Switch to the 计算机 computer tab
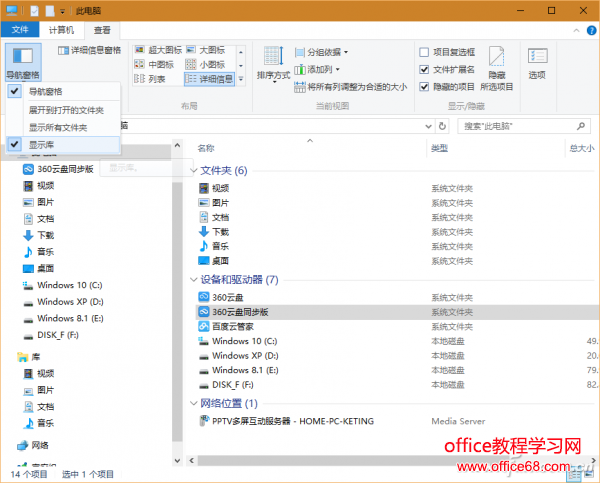Image resolution: width=600 pixels, height=483 pixels. pos(61,30)
